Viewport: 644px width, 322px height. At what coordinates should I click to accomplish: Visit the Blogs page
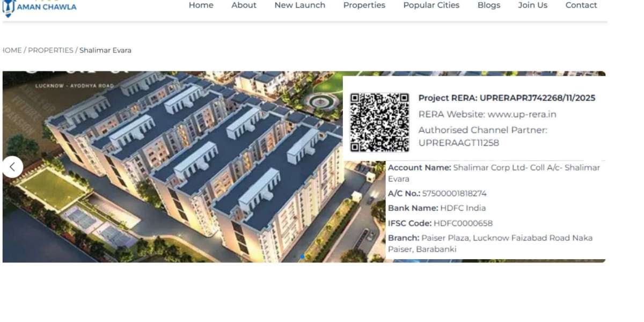[489, 5]
